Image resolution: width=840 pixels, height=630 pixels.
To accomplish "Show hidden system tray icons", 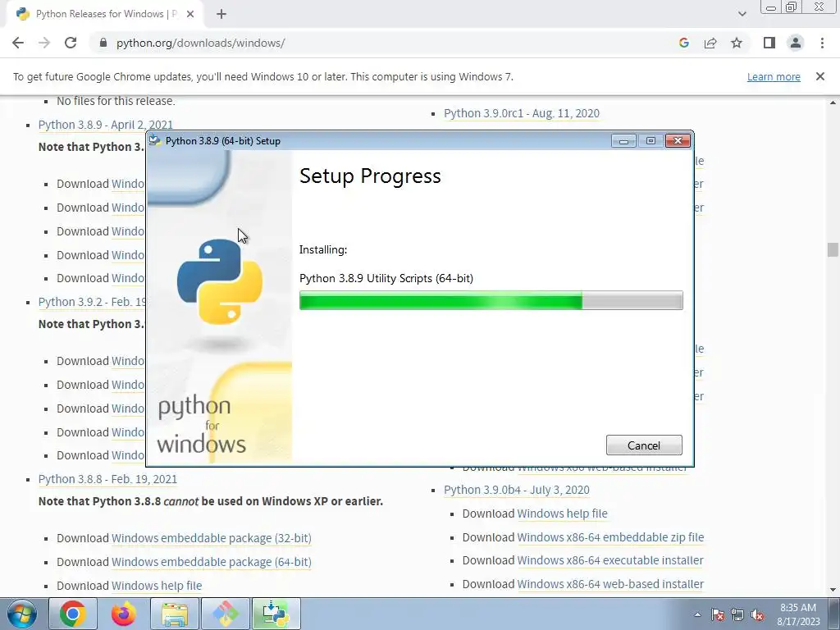I will click(697, 614).
